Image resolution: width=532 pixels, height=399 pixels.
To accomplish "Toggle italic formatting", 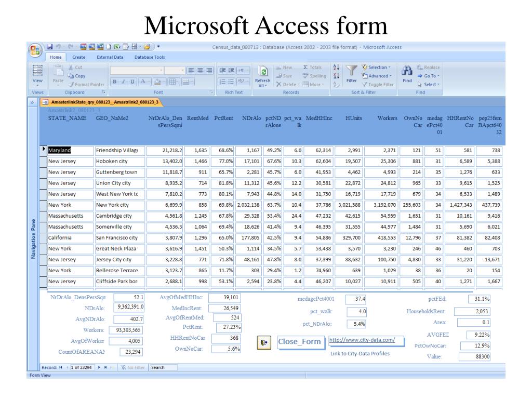I will [x=124, y=82].
